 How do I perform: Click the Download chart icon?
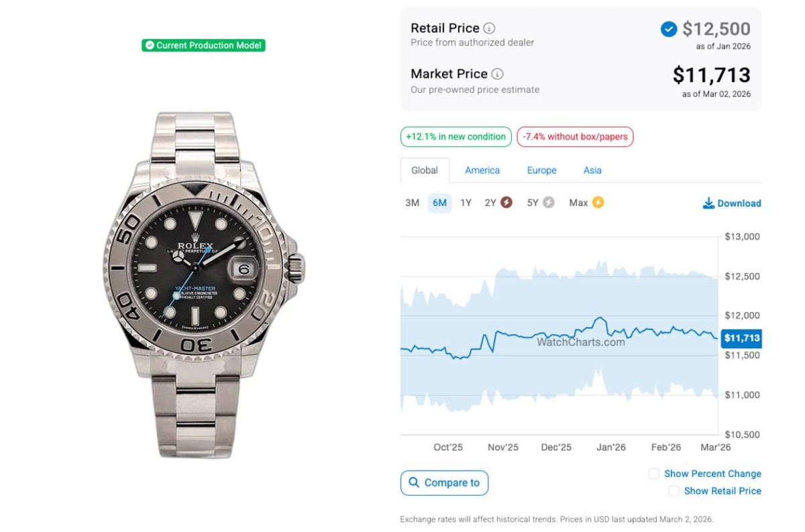pyautogui.click(x=708, y=203)
